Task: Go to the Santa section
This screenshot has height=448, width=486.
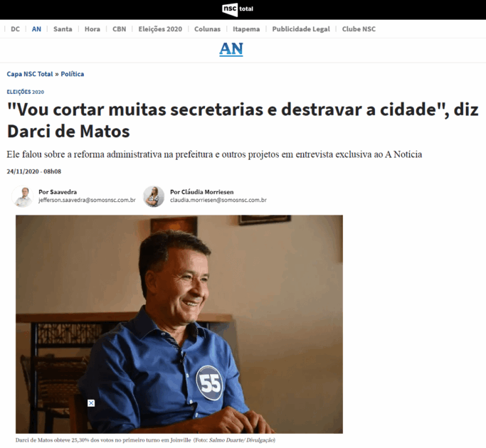Action: (63, 29)
